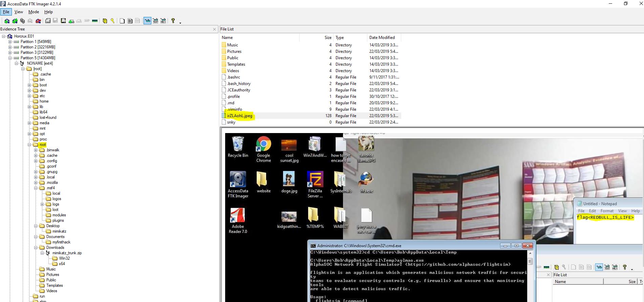Image resolution: width=644 pixels, height=302 pixels.
Task: Click the Detect EFS Encryption key icon
Action: point(112,21)
